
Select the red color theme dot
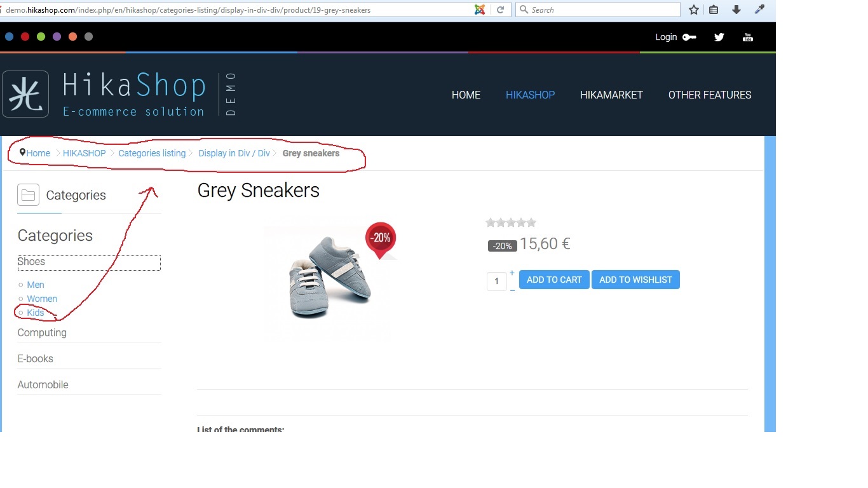[x=25, y=37]
